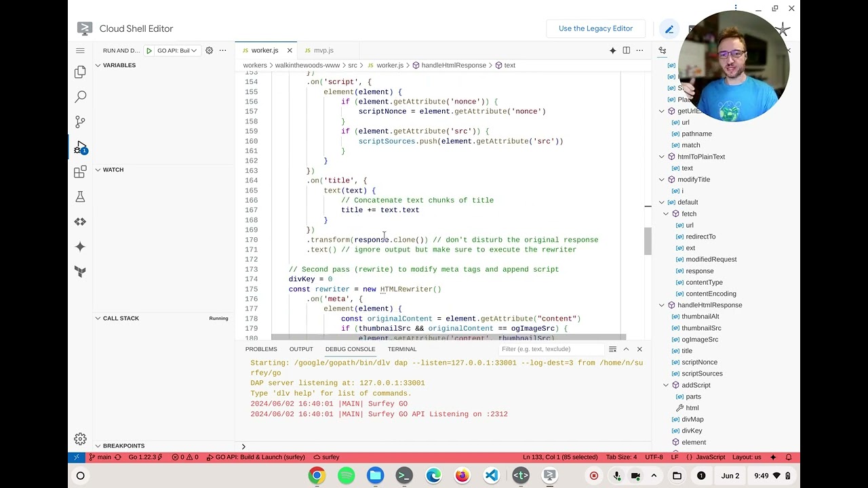The height and width of the screenshot is (488, 868).
Task: Collapse the addScript outline node
Action: point(667,385)
